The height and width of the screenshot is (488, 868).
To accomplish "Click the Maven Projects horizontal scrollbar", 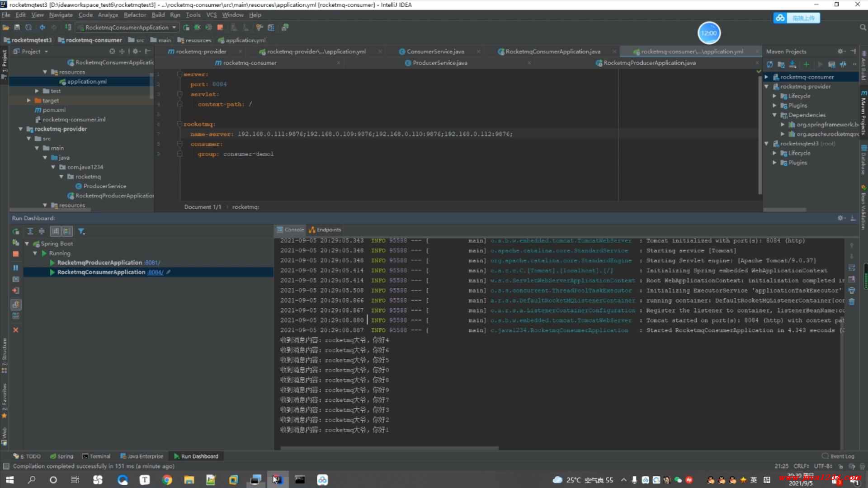I will pyautogui.click(x=785, y=210).
